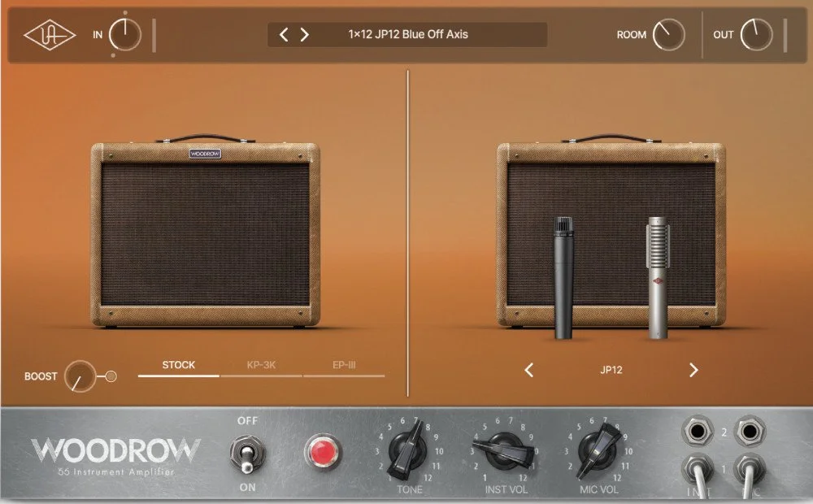Click the OUT level meter bar
Viewport: 813px width, 504px height.
click(x=785, y=35)
